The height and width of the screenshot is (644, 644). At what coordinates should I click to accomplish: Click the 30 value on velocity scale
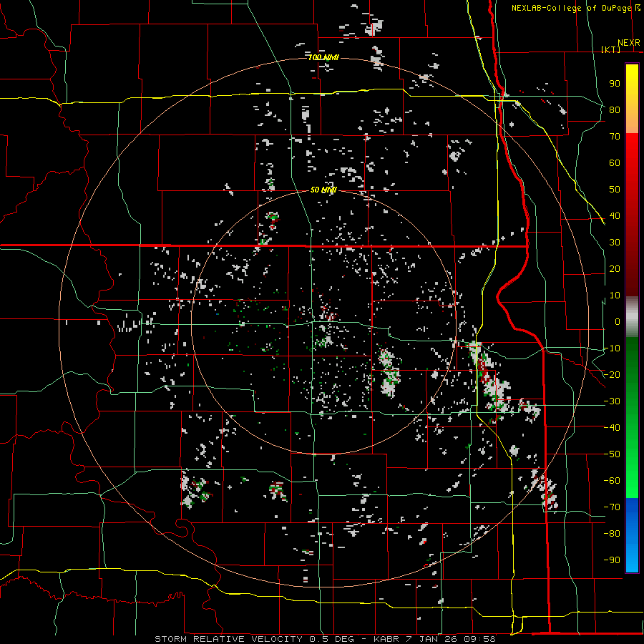coord(615,243)
